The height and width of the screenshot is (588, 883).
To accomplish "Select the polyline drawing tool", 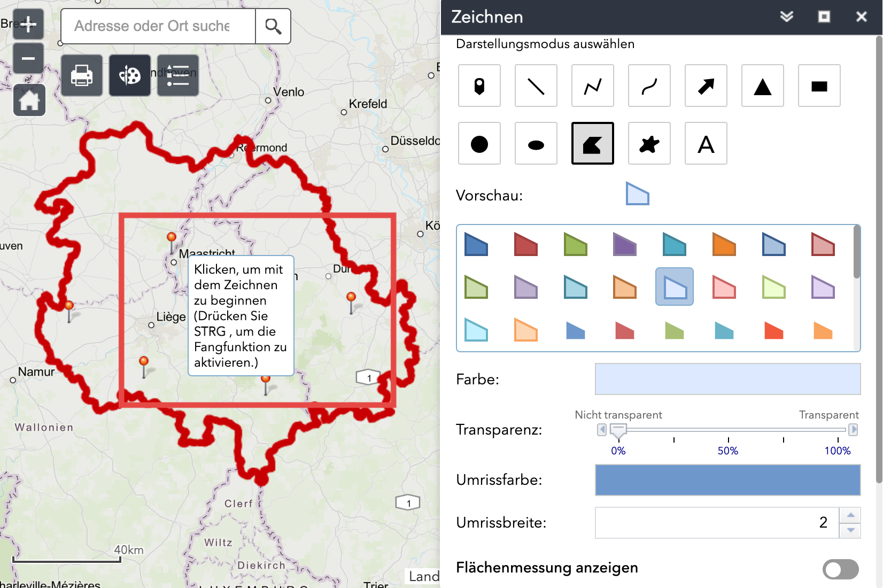I will coord(592,86).
